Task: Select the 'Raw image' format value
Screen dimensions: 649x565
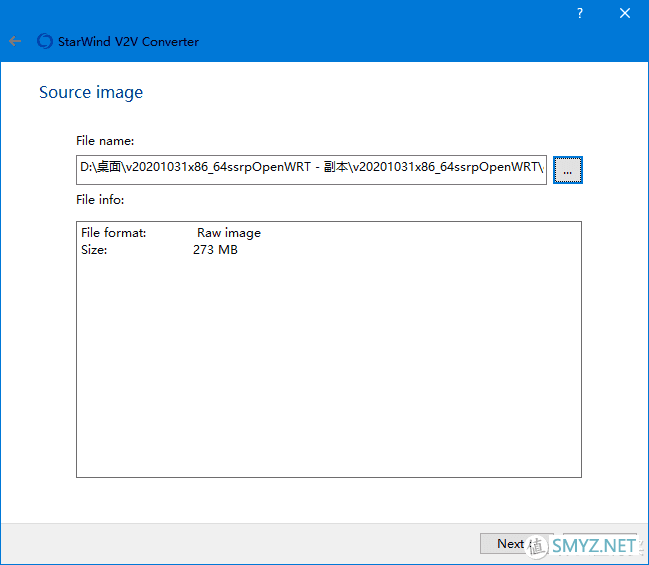Action: [228, 233]
